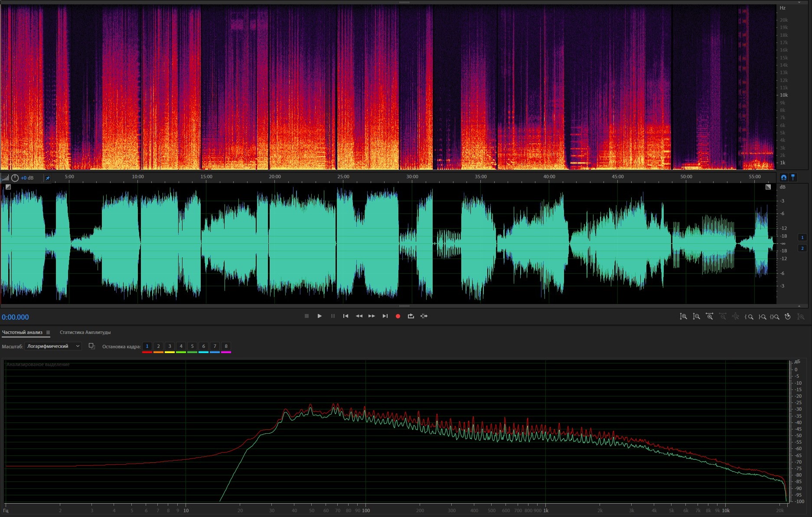Click the fast forward button
The width and height of the screenshot is (812, 517).
pyautogui.click(x=372, y=316)
